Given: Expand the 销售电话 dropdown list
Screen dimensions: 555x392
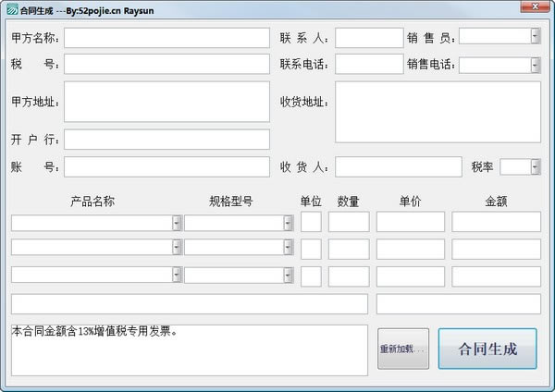Looking at the screenshot, I should point(535,65).
